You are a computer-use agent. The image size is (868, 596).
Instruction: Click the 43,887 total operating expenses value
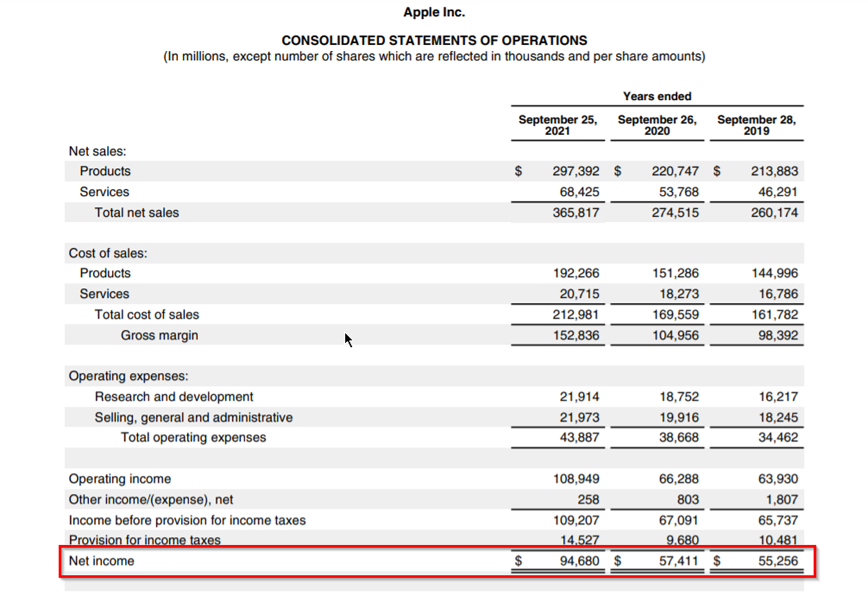[x=579, y=437]
